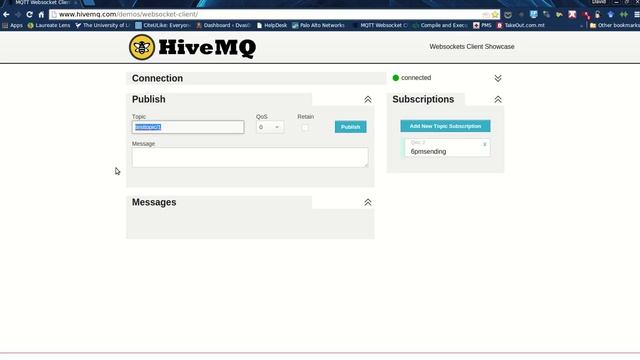Open the Chrome menu hamburger icon
Image resolution: width=640 pixels, height=360 pixels.
pyautogui.click(x=636, y=14)
